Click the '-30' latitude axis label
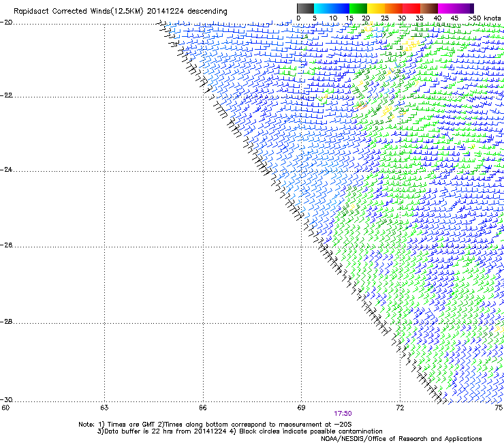The height and width of the screenshot is (443, 504). [x=6, y=399]
